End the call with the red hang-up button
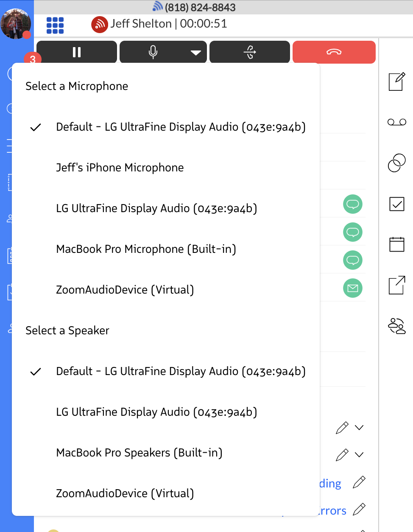Viewport: 413px width, 532px height. [x=334, y=52]
